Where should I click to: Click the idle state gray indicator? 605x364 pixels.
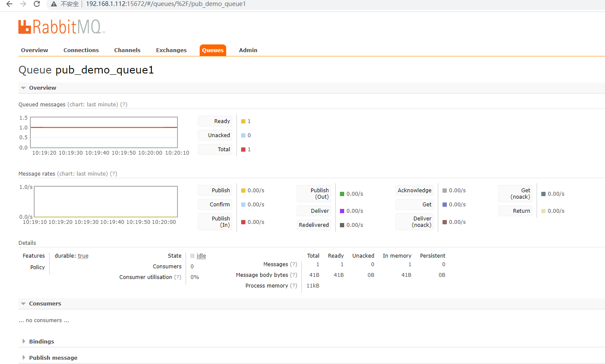[192, 256]
